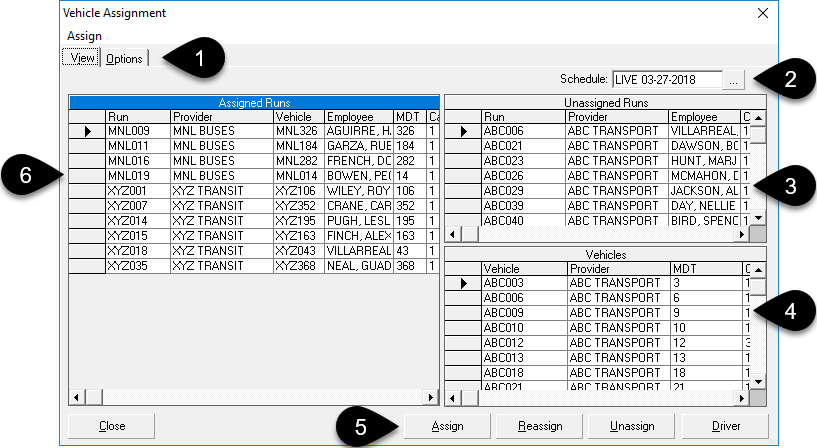This screenshot has height=448, width=817.
Task: Click vehicle cell XYZ352
Action: pyautogui.click(x=299, y=206)
